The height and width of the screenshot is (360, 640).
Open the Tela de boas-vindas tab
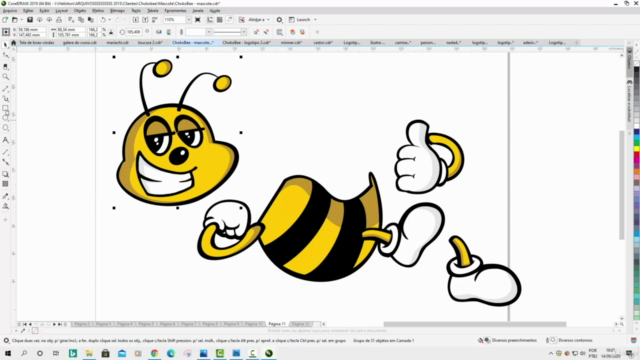tap(37, 42)
